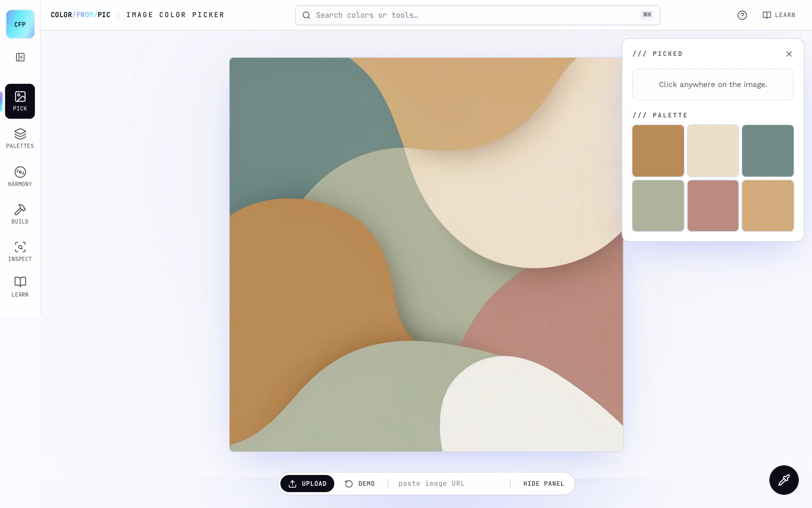Image resolution: width=812 pixels, height=508 pixels.
Task: Select the brown-ochre palette swatch
Action: coord(658,150)
